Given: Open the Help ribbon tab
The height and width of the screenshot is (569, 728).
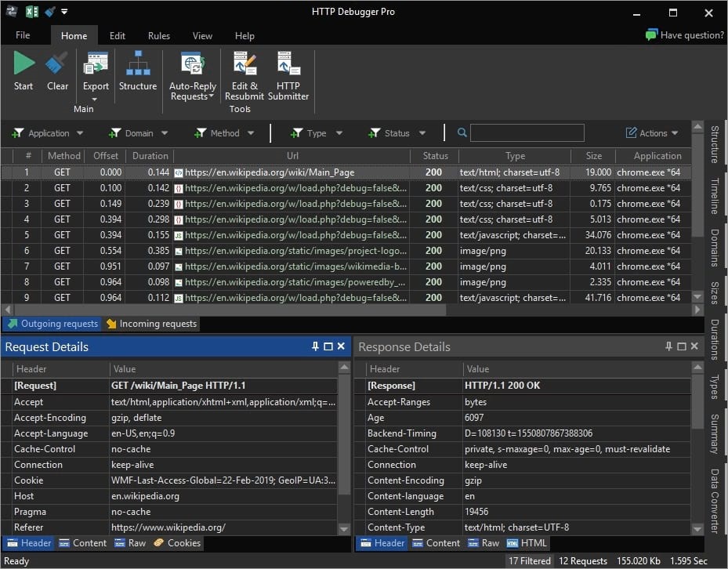Looking at the screenshot, I should 244,36.
